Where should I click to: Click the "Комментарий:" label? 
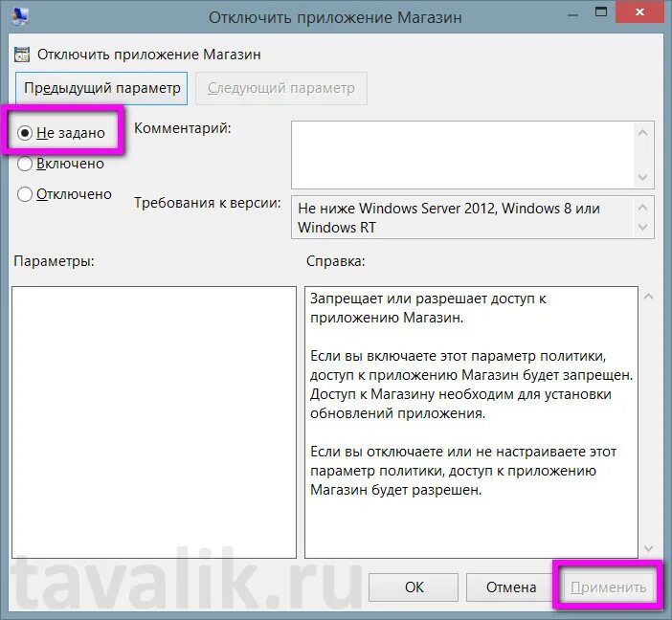point(183,128)
